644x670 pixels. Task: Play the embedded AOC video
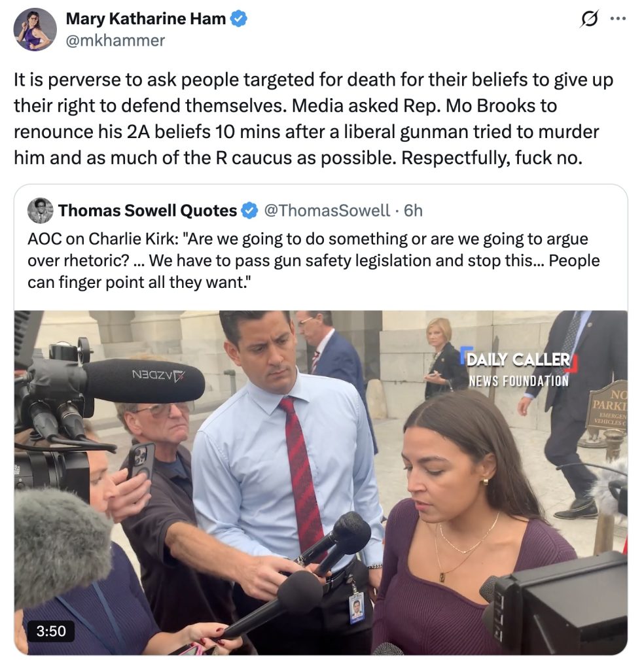[321, 482]
